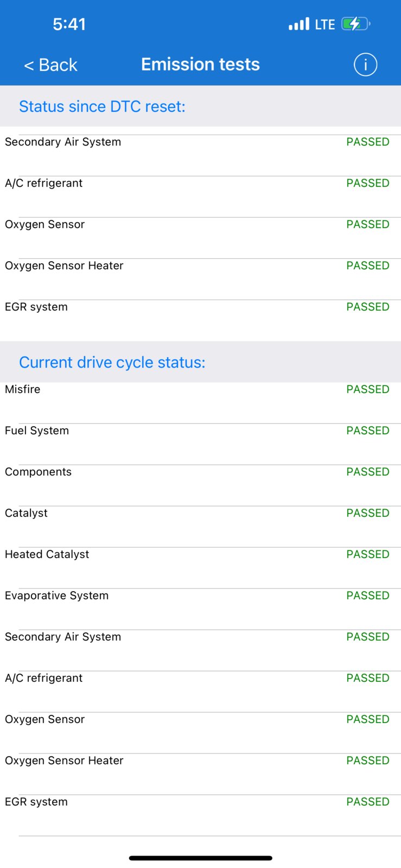
Task: Tap the cellular signal bars icon
Action: [x=299, y=24]
